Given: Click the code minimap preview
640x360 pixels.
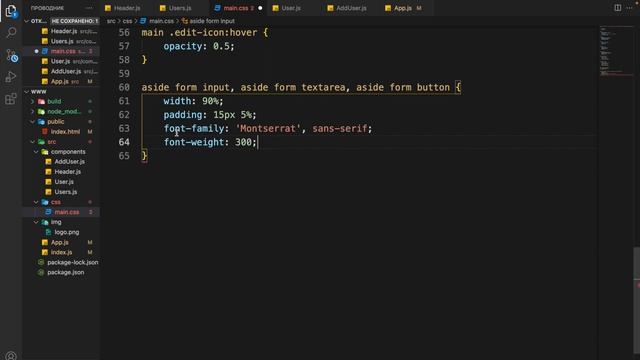Looking at the screenshot, I should point(616,51).
